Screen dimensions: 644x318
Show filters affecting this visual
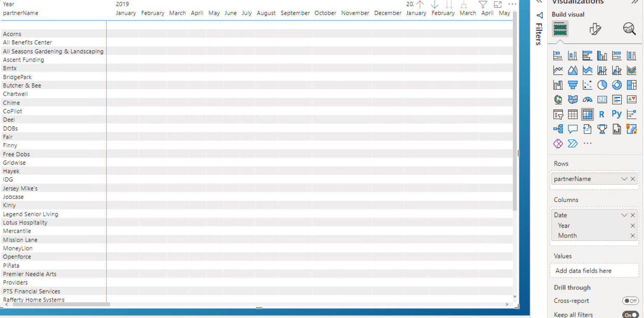[x=483, y=5]
